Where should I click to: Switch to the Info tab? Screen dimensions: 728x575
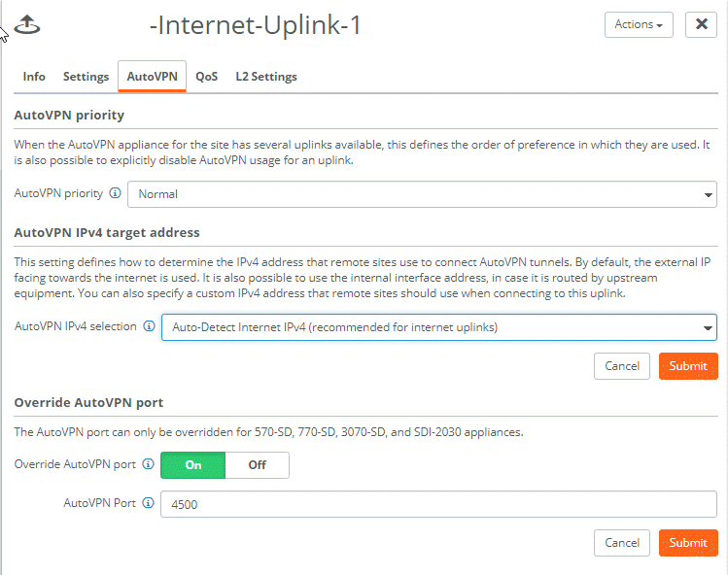[34, 77]
